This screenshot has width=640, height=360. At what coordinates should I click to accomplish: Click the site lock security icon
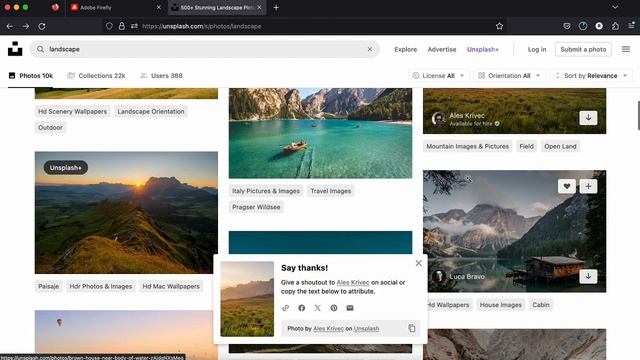tap(122, 26)
